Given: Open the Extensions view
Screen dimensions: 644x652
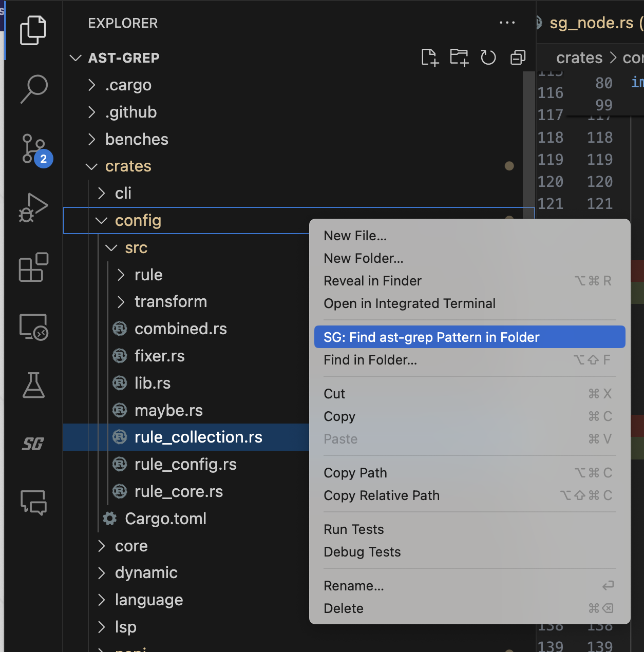Looking at the screenshot, I should point(33,267).
